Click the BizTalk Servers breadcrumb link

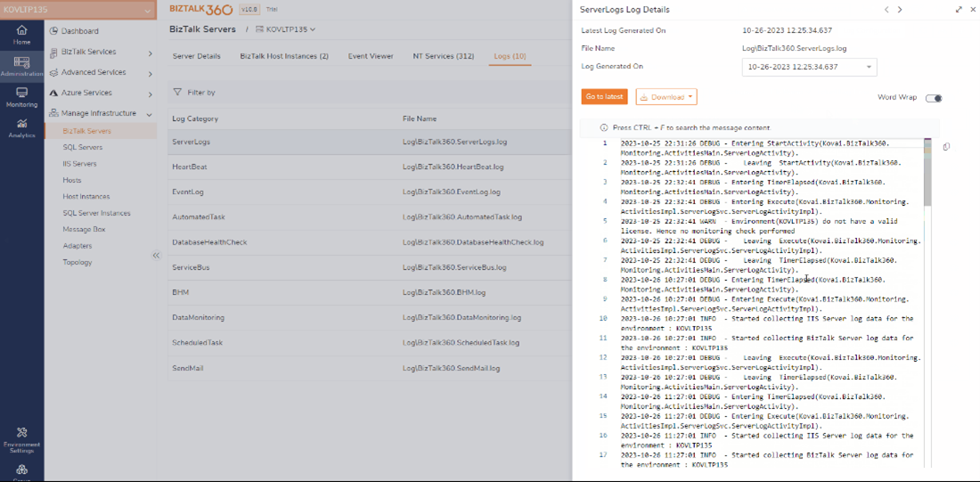tap(202, 29)
